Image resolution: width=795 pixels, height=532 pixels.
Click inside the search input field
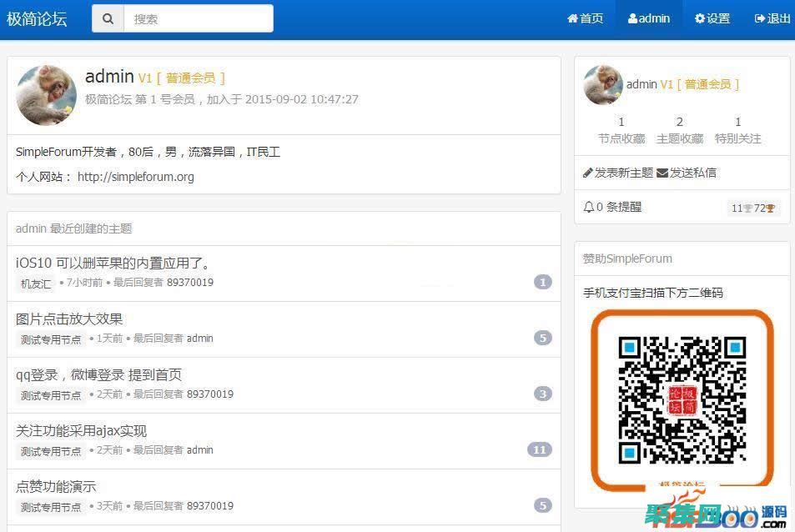pos(199,18)
